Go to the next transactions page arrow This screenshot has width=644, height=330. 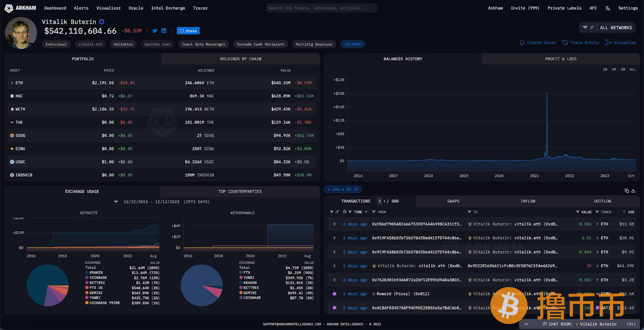point(384,201)
